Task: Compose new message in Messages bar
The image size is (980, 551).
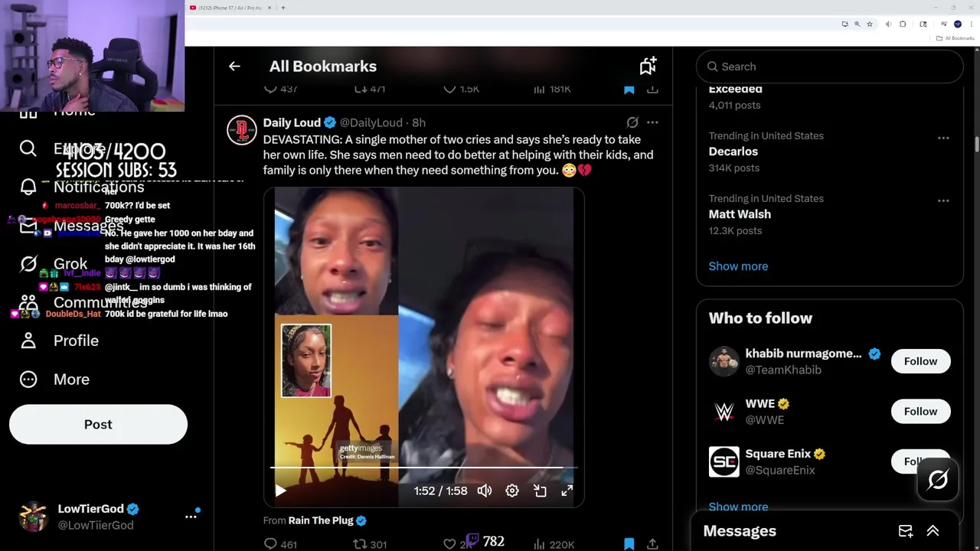Action: click(x=906, y=531)
